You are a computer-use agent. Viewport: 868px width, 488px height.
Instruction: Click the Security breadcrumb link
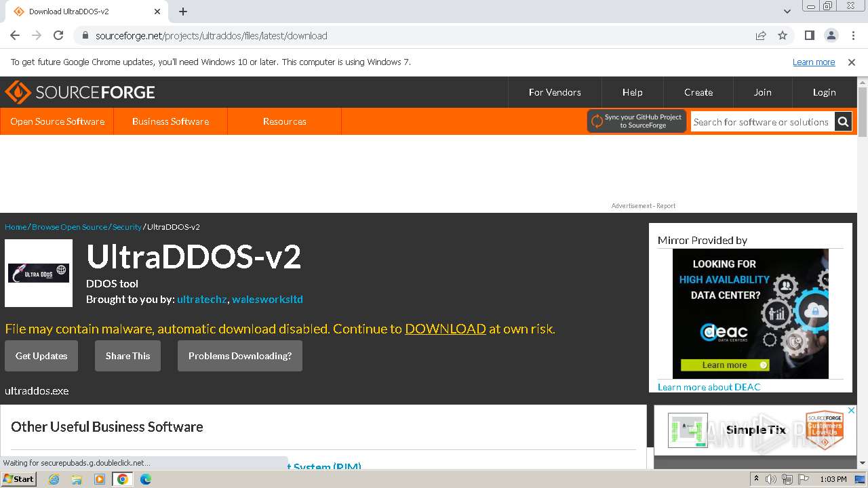click(x=127, y=227)
